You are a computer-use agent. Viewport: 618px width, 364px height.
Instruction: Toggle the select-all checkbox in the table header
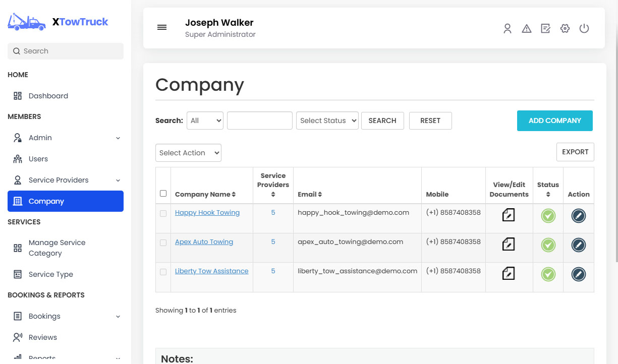pyautogui.click(x=163, y=193)
